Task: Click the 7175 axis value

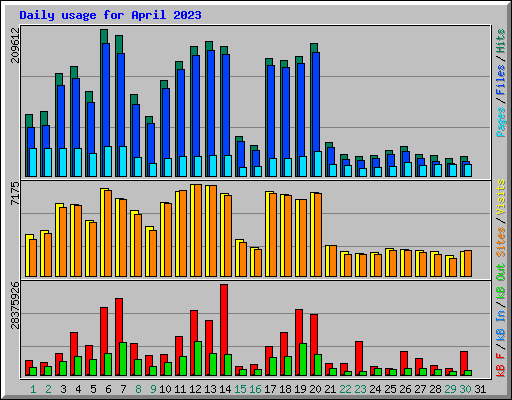Action: coord(15,193)
